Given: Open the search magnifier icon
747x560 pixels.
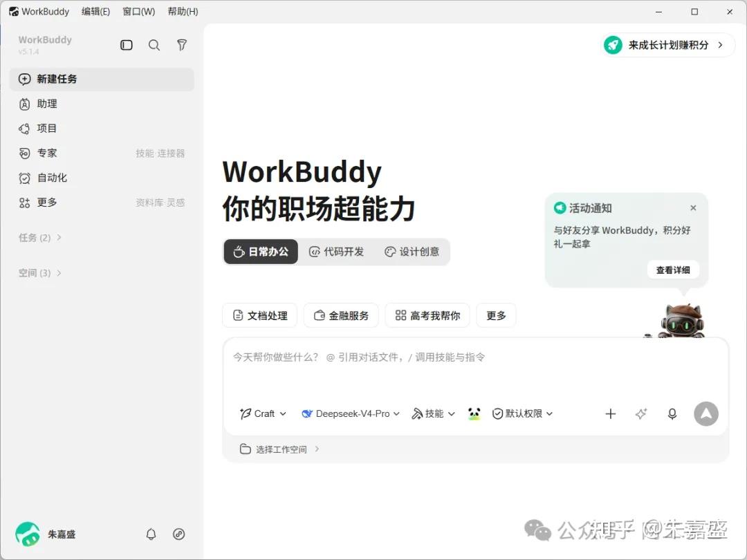Looking at the screenshot, I should point(154,45).
